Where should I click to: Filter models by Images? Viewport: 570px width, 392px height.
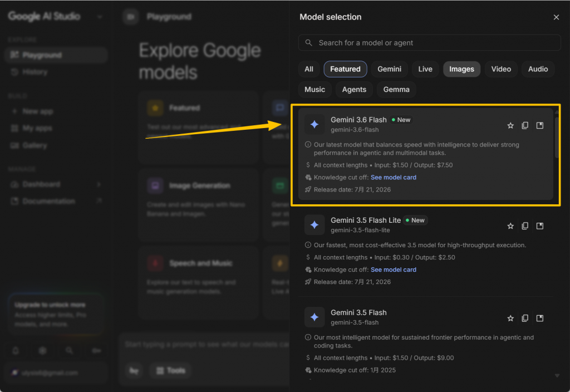click(461, 69)
